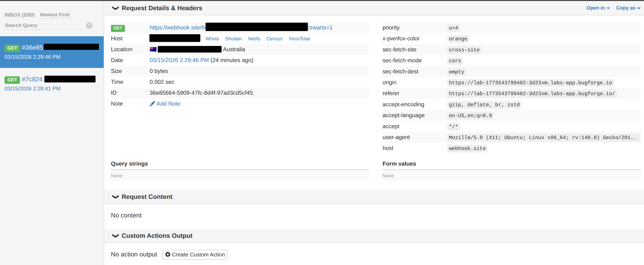Screen dimensions: 644x265
Task: Open Whois lookup for the host
Action: coord(212,39)
